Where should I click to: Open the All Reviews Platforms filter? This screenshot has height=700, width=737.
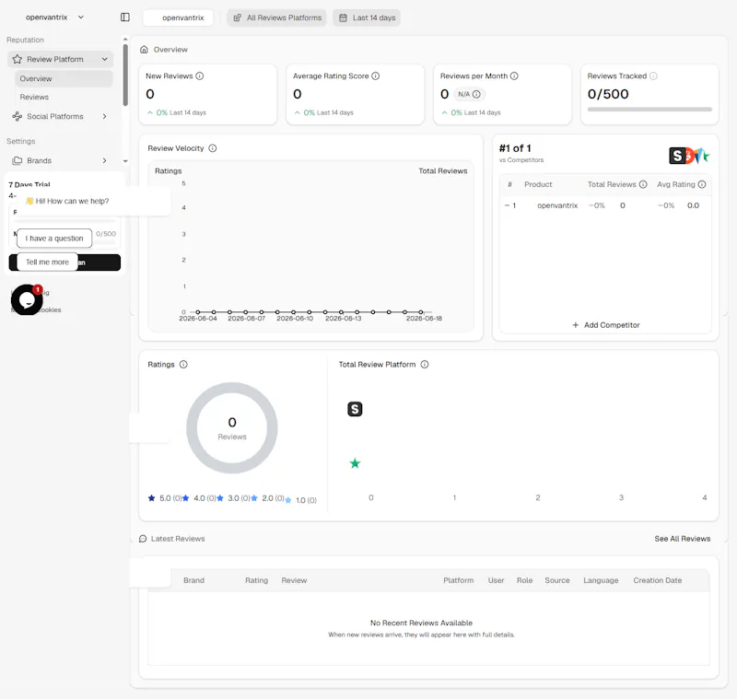click(x=277, y=17)
